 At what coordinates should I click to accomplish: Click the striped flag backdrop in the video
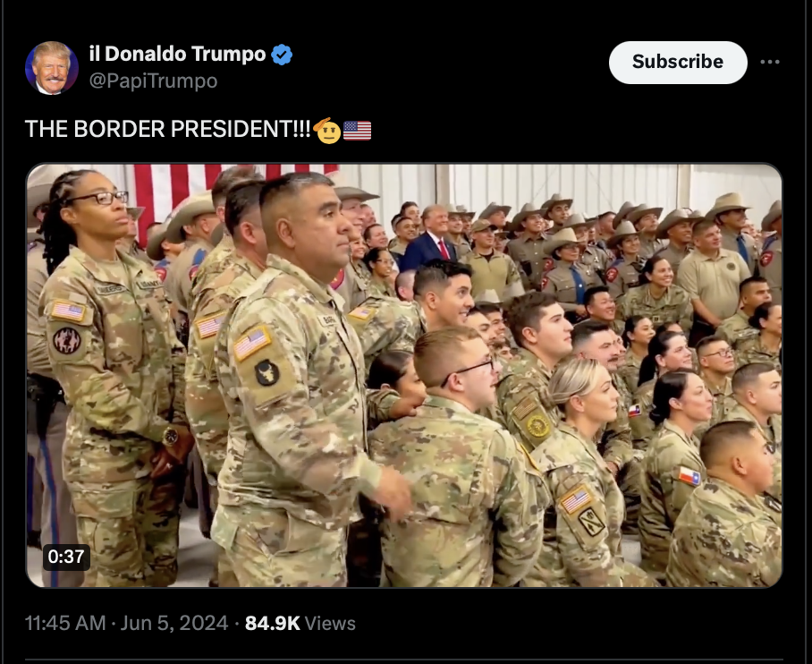[x=207, y=189]
